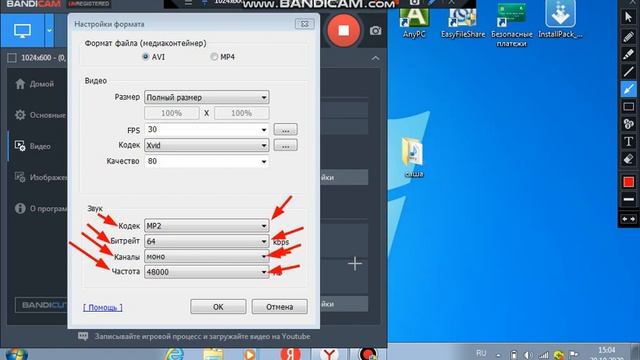Open the 'Домой' tab in Bandicam sidebar
The height and width of the screenshot is (360, 640).
[35, 84]
